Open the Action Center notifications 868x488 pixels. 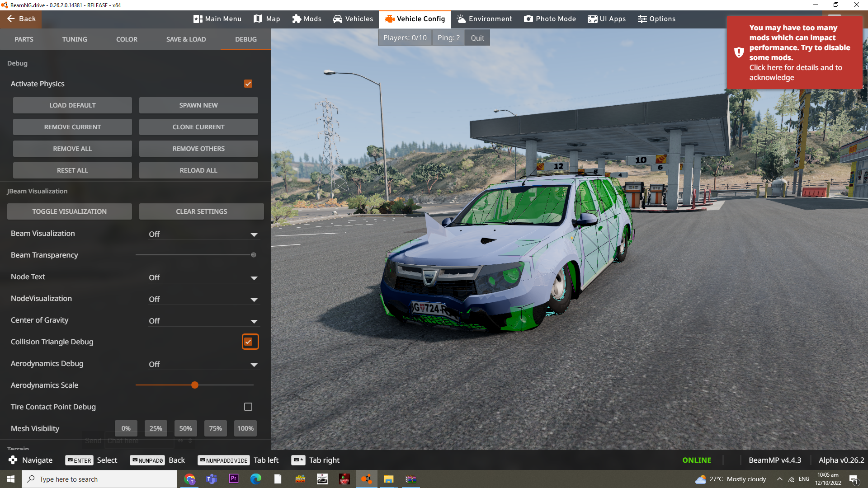854,479
